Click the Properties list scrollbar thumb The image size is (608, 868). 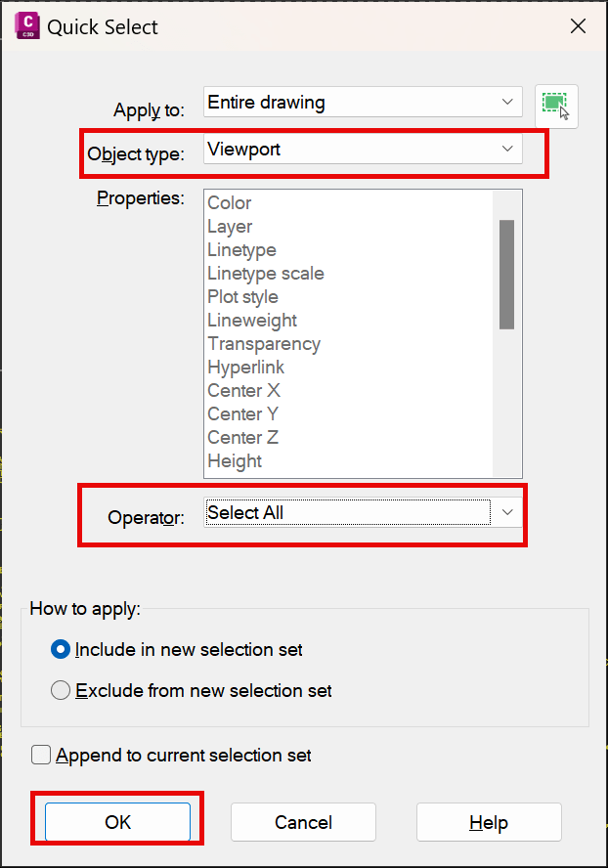point(506,275)
